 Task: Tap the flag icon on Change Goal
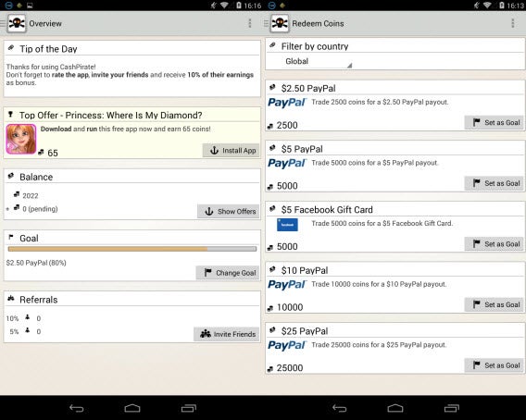pos(208,273)
